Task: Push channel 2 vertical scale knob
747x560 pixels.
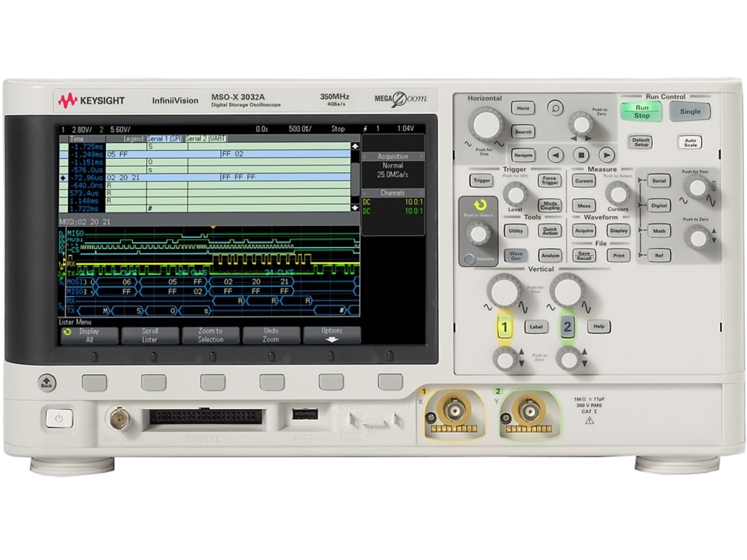Action: 567,291
